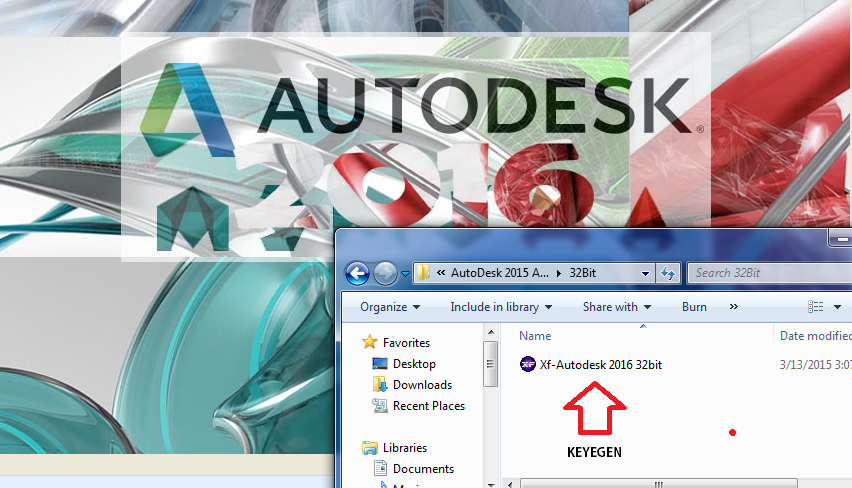
Task: Open the Include in library menu
Action: (x=501, y=307)
